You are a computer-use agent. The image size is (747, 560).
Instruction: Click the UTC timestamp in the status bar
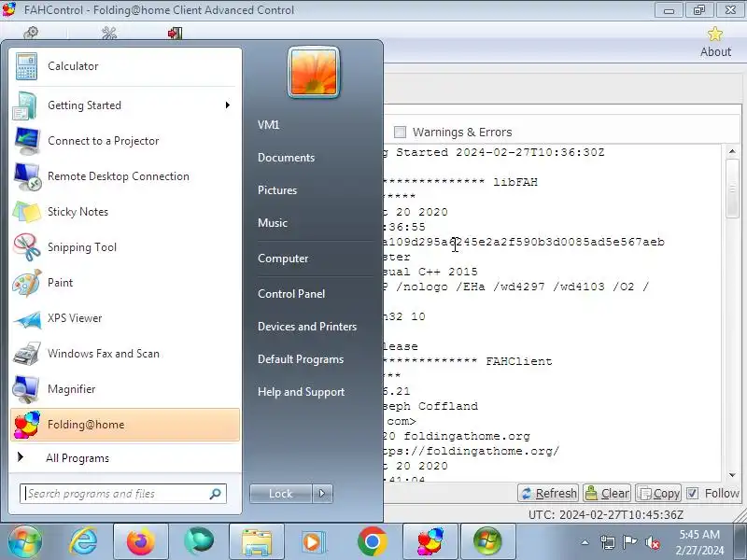(x=606, y=515)
